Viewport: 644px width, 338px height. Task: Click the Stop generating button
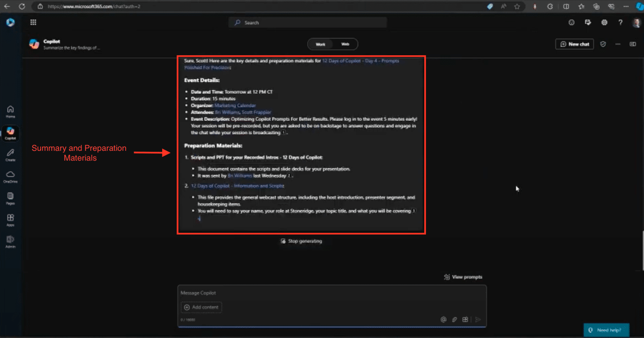301,241
